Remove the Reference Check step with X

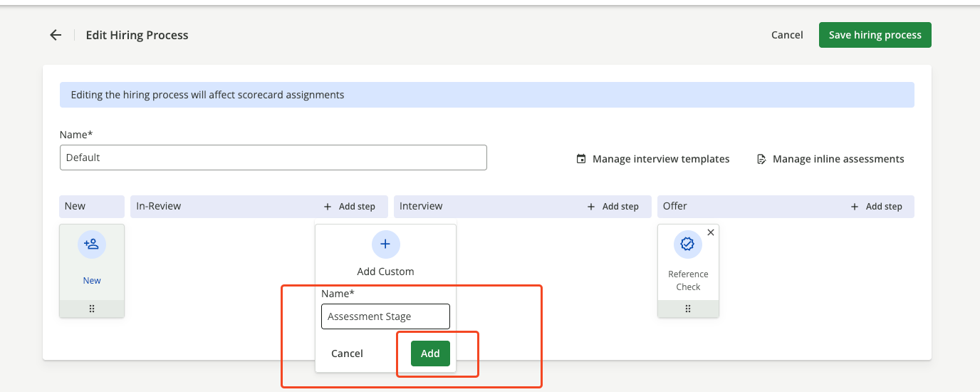(x=710, y=232)
